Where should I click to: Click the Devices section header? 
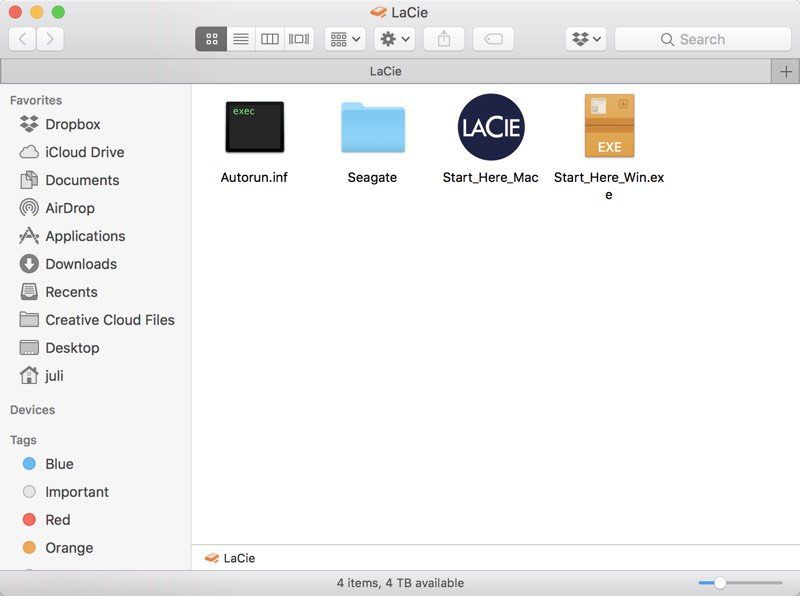32,410
